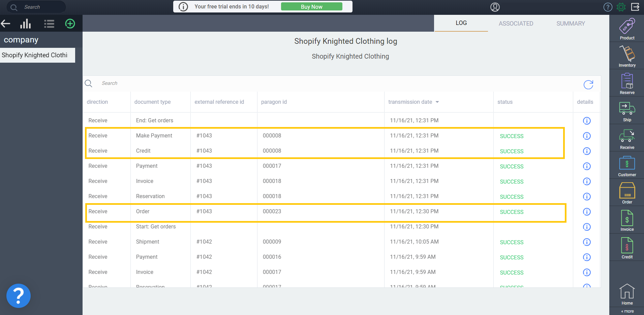Collapse sidebar with « more link
644x315 pixels.
tap(627, 311)
